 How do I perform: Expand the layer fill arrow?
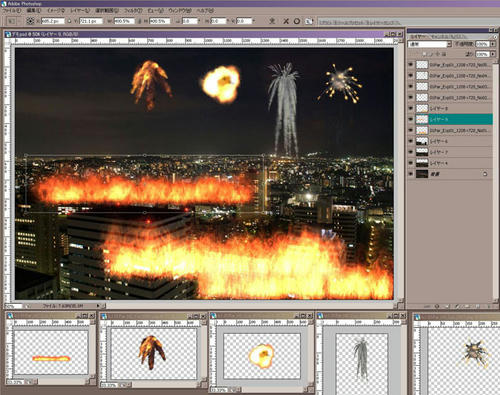point(493,54)
